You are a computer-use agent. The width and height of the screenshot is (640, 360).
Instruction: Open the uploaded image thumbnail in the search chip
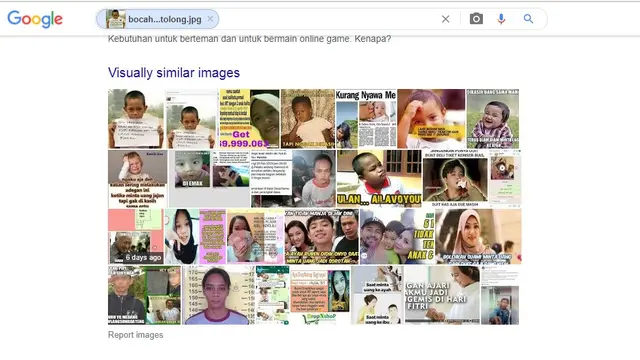[x=116, y=19]
